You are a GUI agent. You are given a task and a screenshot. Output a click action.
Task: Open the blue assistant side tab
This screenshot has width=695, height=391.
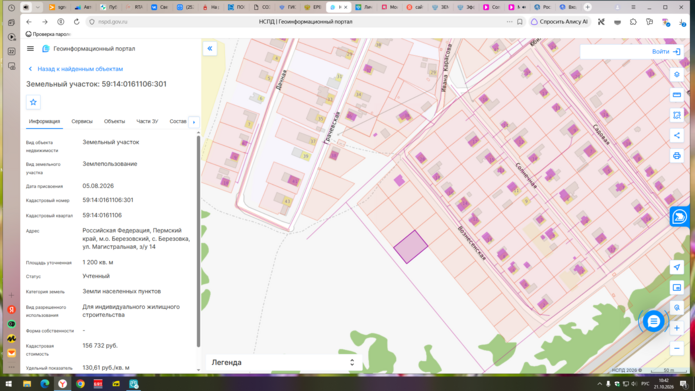[x=679, y=217]
